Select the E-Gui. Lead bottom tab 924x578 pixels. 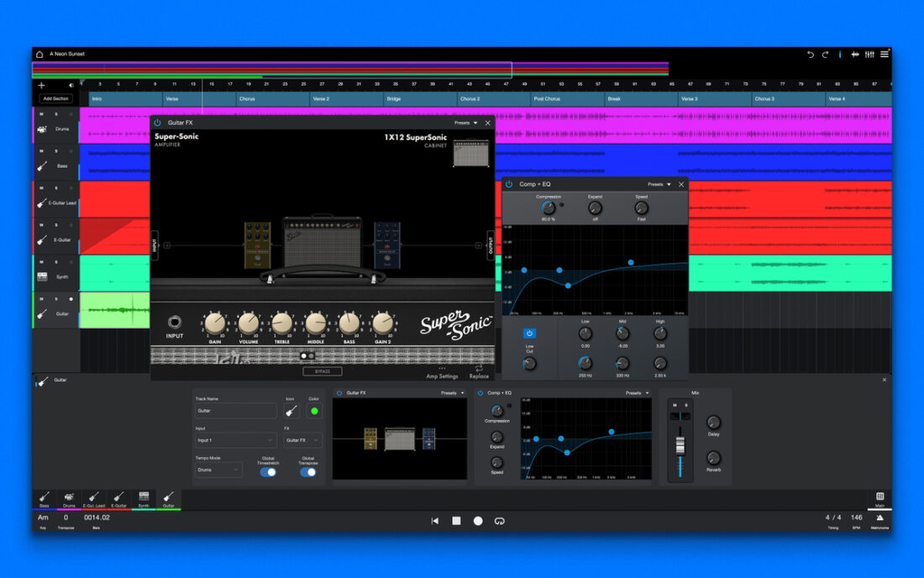coord(94,499)
